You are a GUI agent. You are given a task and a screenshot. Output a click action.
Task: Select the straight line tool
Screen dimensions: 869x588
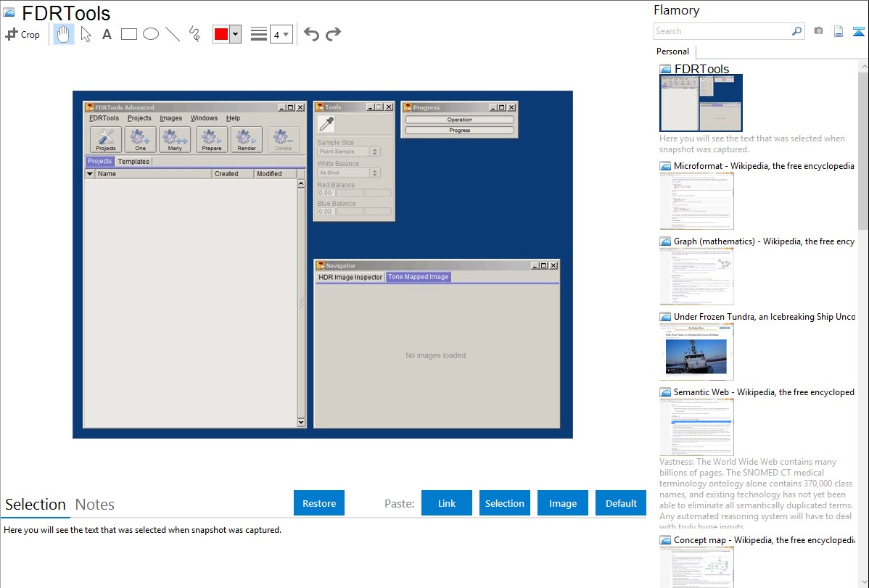[x=173, y=34]
